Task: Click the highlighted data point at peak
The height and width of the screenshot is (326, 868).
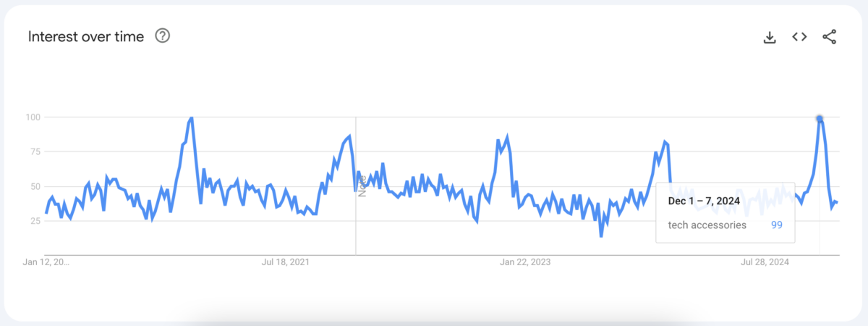Action: 820,118
